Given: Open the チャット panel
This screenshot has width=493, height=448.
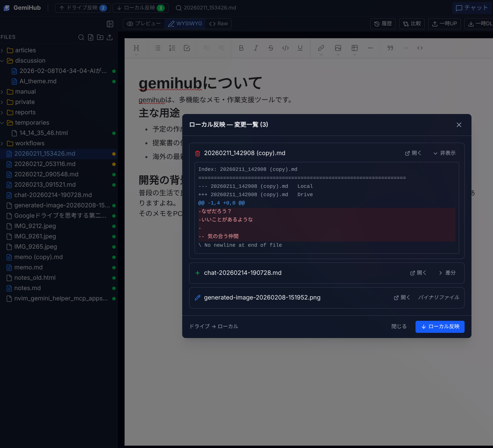Looking at the screenshot, I should tap(472, 8).
